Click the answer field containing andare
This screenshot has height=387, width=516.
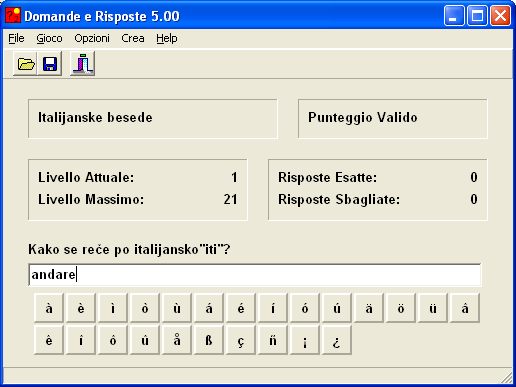tap(255, 275)
